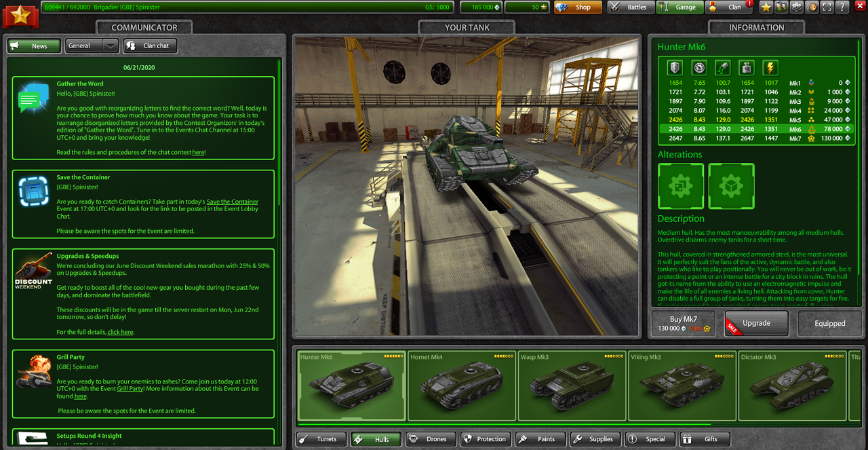Toggle fullscreen mode
The image size is (868, 450).
(x=827, y=7)
